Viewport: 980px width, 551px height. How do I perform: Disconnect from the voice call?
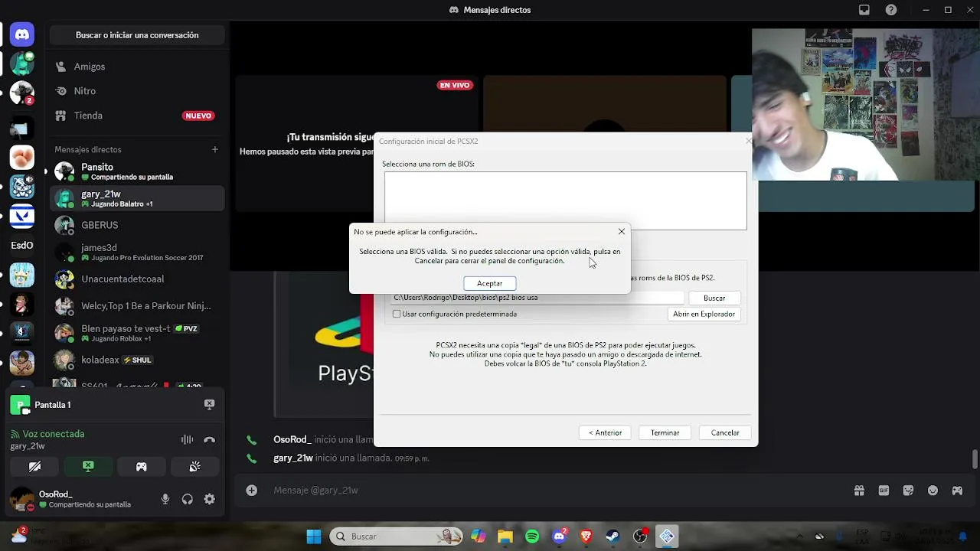click(209, 439)
